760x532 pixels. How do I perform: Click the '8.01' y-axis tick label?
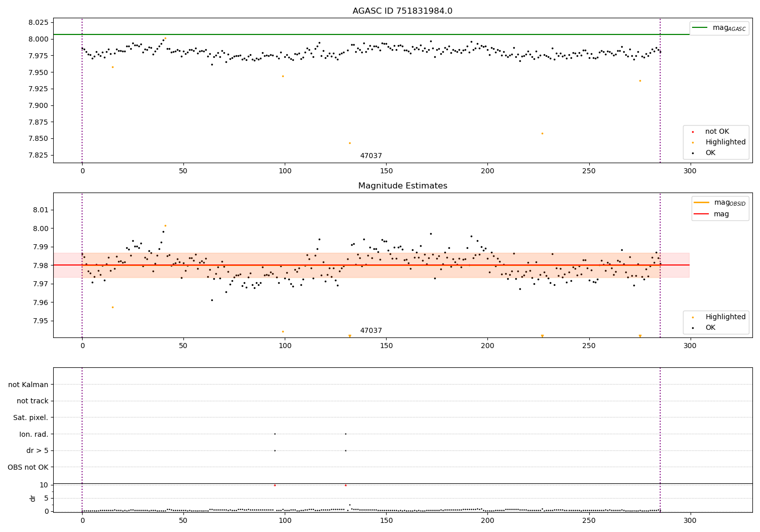41,210
